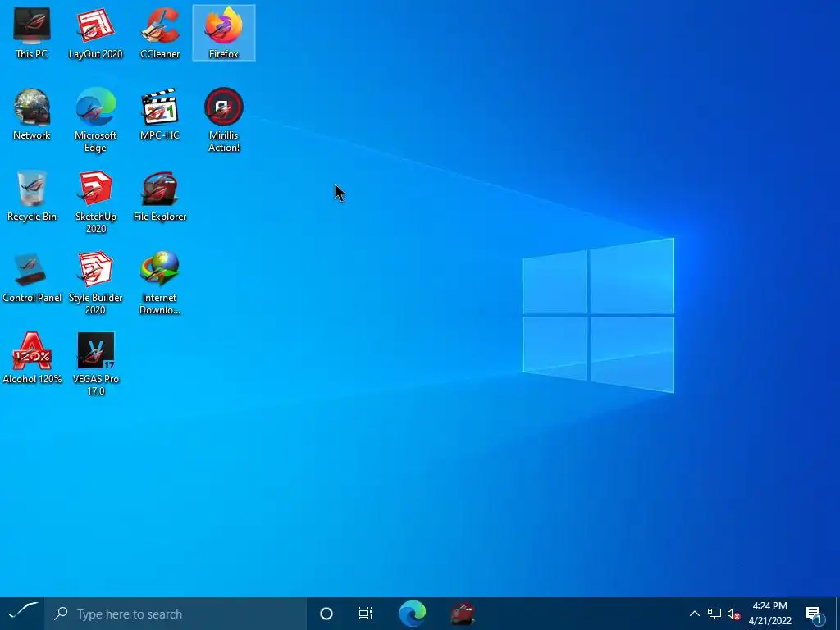Image resolution: width=840 pixels, height=630 pixels.
Task: Select the CCleaner desktop shortcut
Action: pyautogui.click(x=160, y=33)
